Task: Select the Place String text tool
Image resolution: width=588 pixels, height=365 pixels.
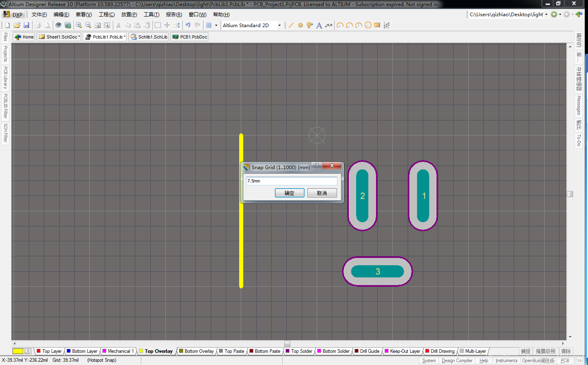Action: tap(319, 25)
